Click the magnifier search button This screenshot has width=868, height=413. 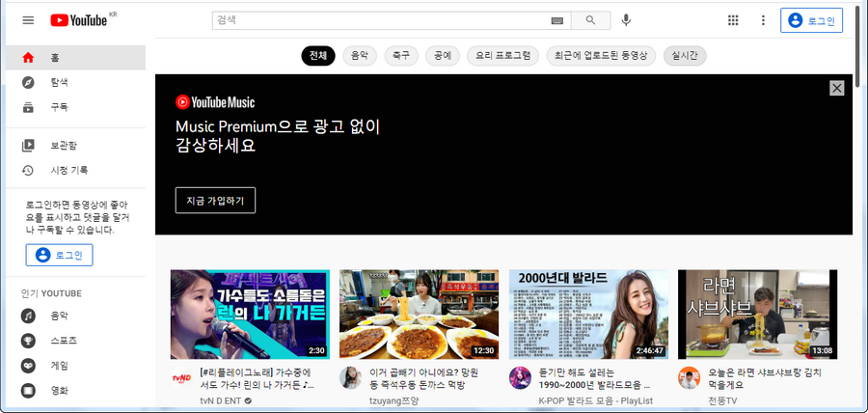tap(590, 20)
